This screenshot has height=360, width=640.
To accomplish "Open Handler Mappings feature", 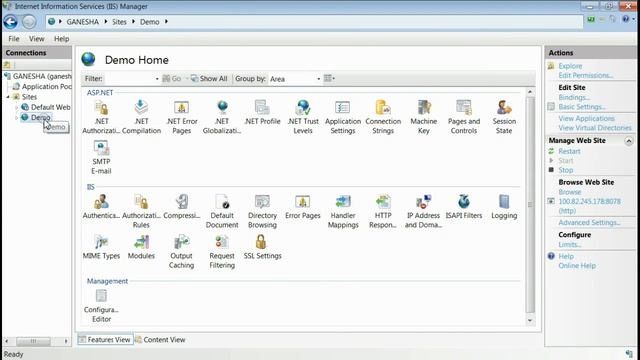I will click(343, 211).
